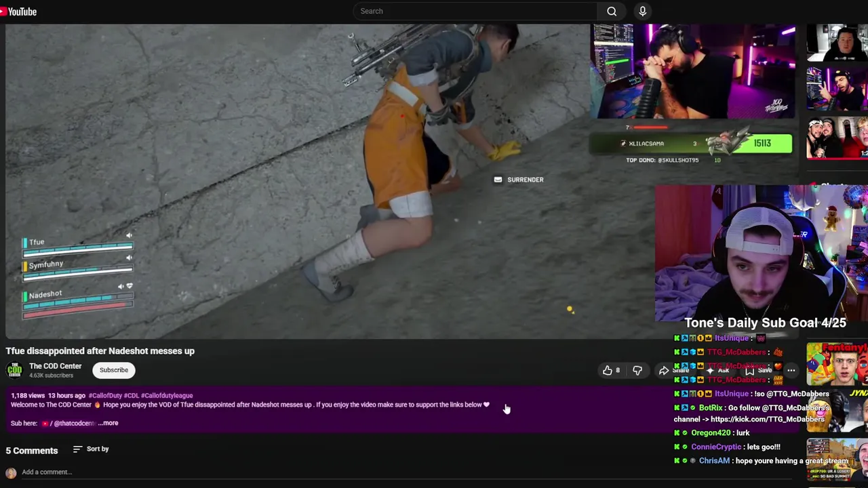Open the JYNX suggested video thumbnail

pos(837,411)
